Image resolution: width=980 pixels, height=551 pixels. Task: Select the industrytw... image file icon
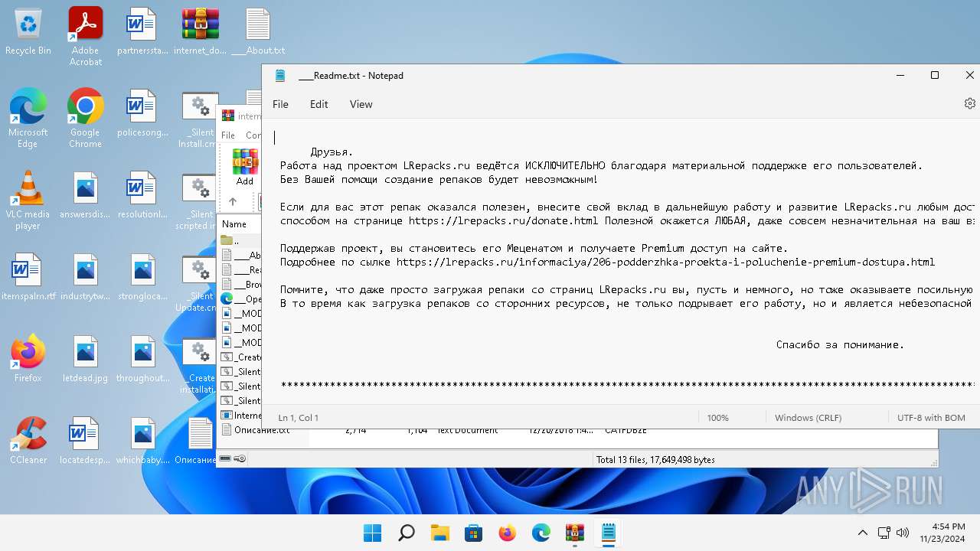tap(86, 277)
